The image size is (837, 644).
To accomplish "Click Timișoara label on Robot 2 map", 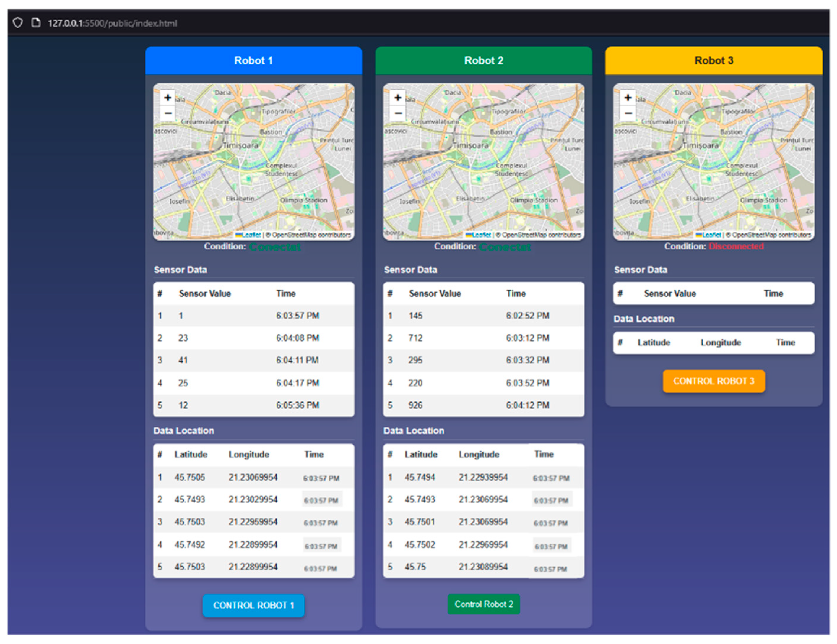I will [x=471, y=146].
